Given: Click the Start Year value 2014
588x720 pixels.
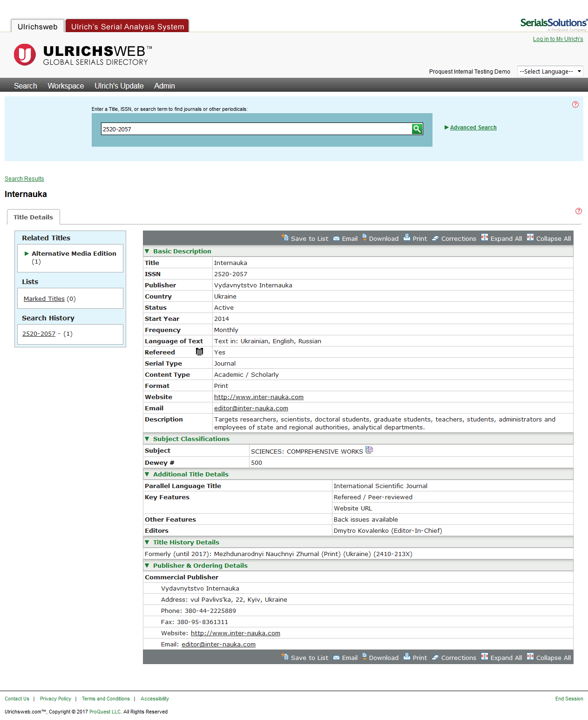Looking at the screenshot, I should coord(222,319).
